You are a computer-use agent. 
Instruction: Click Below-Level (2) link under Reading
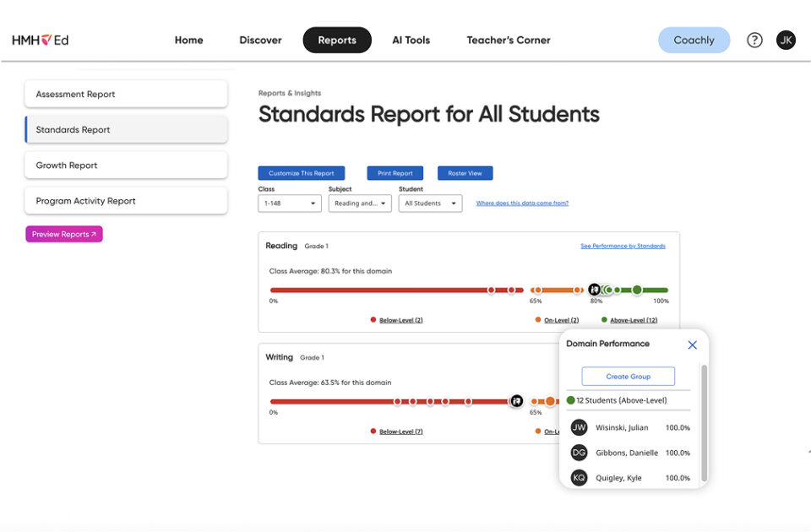tap(400, 321)
